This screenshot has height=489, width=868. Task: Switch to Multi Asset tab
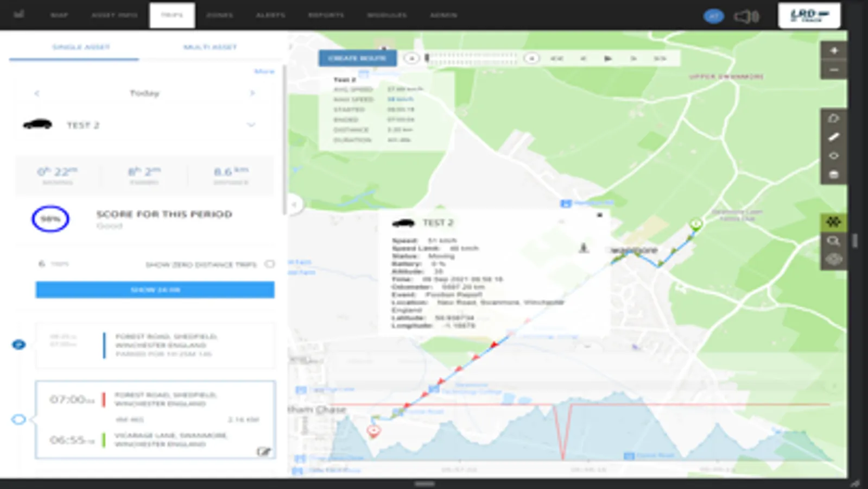pyautogui.click(x=210, y=47)
